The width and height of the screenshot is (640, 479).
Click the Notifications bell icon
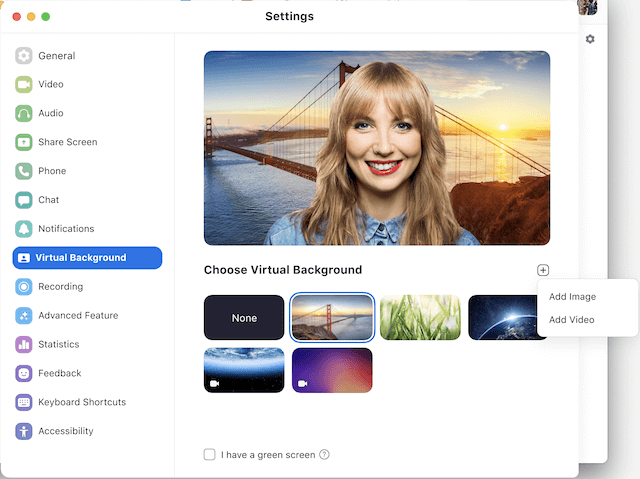coord(24,229)
